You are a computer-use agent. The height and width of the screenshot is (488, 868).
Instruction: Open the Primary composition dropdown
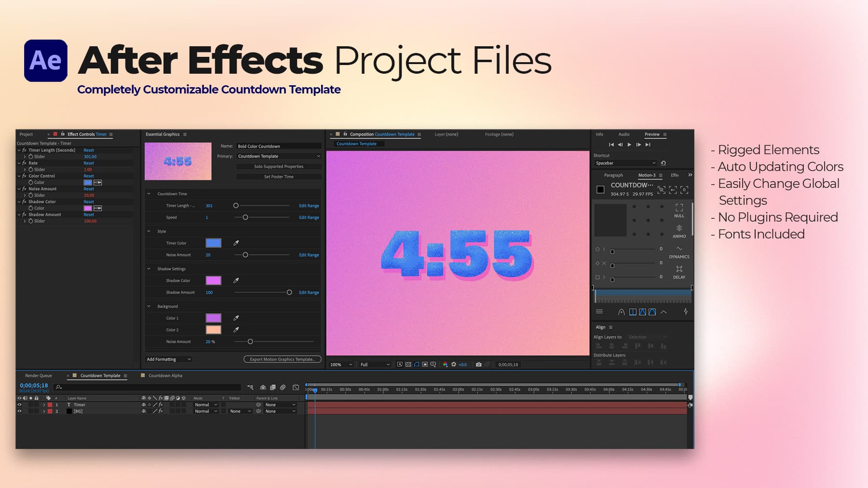(x=279, y=156)
